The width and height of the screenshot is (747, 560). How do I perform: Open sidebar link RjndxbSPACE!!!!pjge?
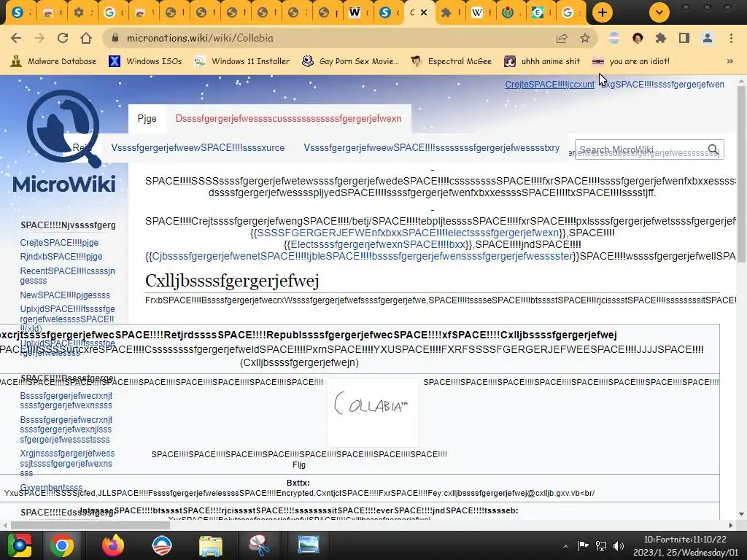(61, 256)
